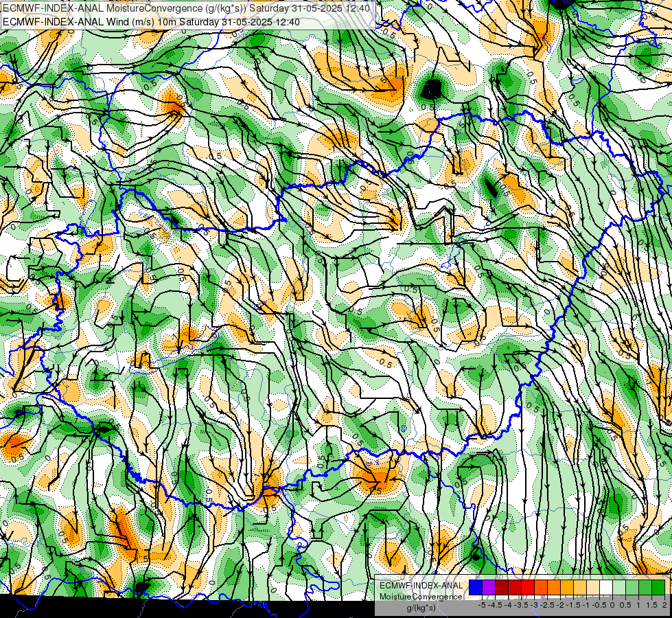The width and height of the screenshot is (672, 618).
Task: Click the palest green swatch from 0 to 0.5
Action: [619, 588]
